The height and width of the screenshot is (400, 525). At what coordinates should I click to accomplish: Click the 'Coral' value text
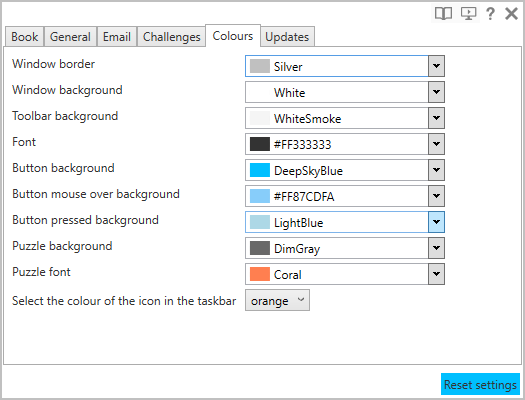(288, 275)
